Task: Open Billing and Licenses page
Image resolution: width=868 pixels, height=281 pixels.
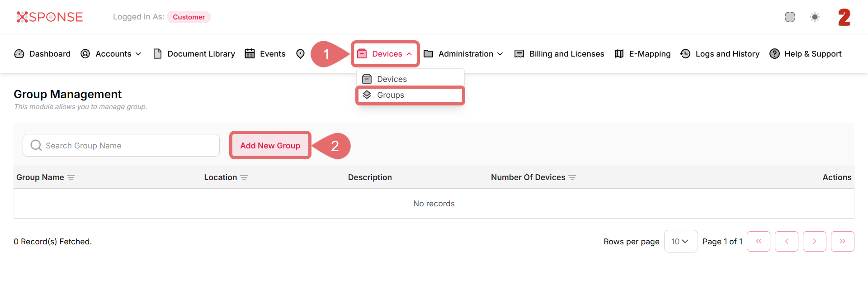Action: tap(560, 54)
